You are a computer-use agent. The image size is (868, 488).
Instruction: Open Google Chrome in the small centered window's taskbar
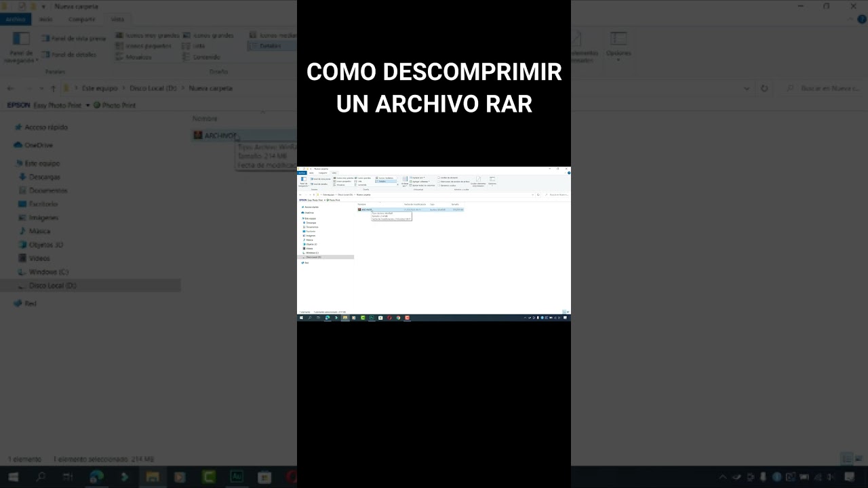point(398,317)
